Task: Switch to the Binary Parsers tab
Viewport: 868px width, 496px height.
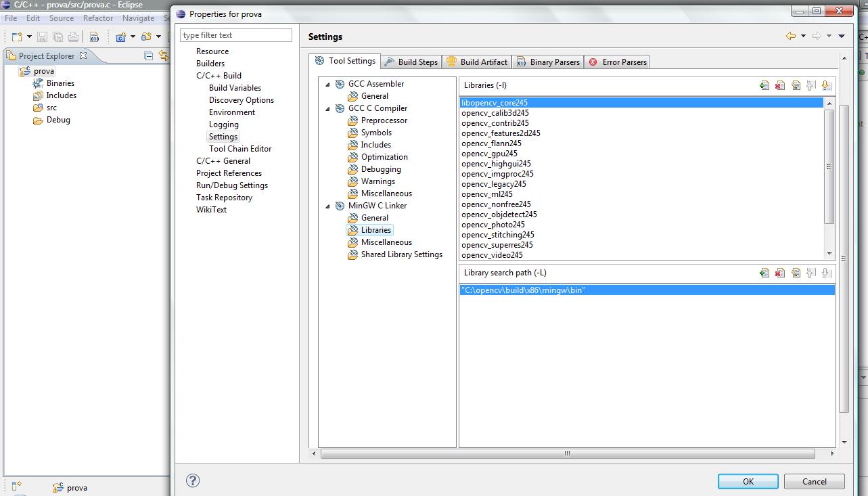Action: [548, 62]
